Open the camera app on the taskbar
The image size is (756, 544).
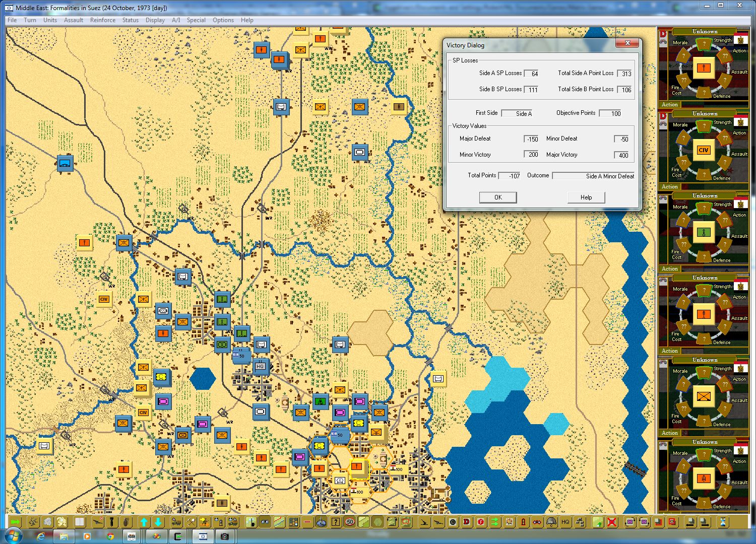tap(225, 536)
